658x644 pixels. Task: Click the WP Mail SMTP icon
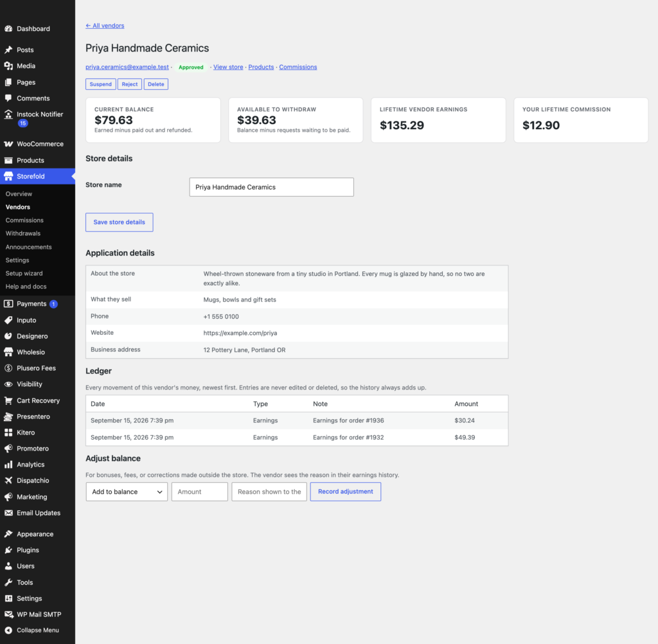(x=8, y=614)
